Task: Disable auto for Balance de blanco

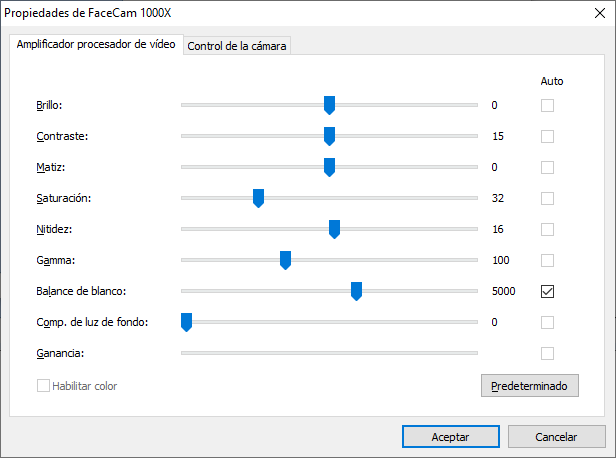Action: (x=547, y=291)
